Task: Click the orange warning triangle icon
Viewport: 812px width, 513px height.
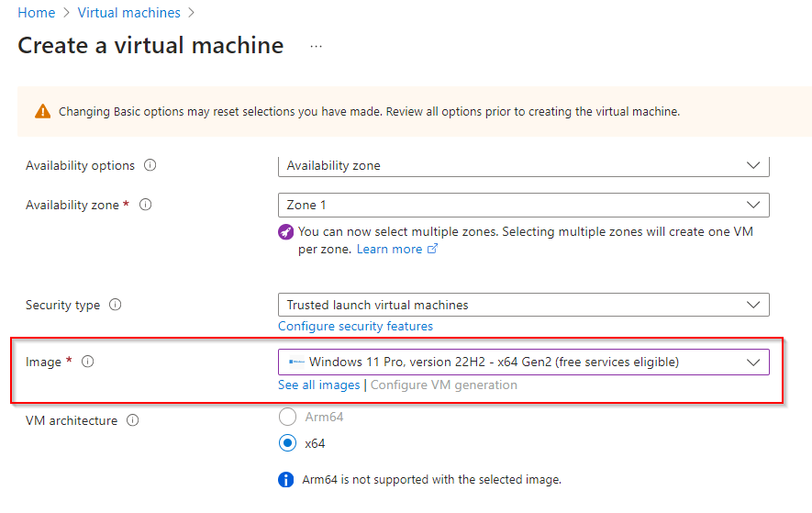Action: [43, 112]
